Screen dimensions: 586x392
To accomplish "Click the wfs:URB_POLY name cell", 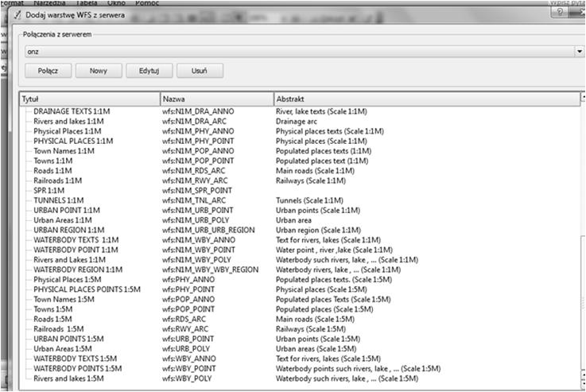I will coord(186,348).
